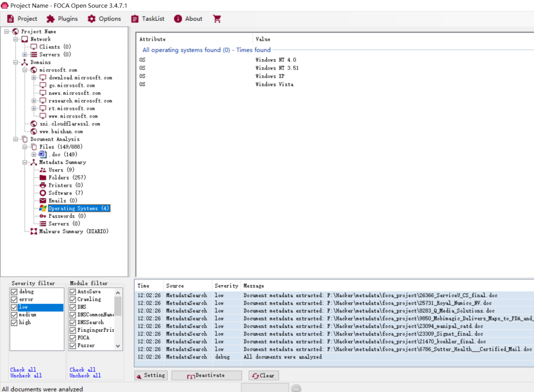Open the Options menu
This screenshot has height=392, width=534.
[104, 19]
